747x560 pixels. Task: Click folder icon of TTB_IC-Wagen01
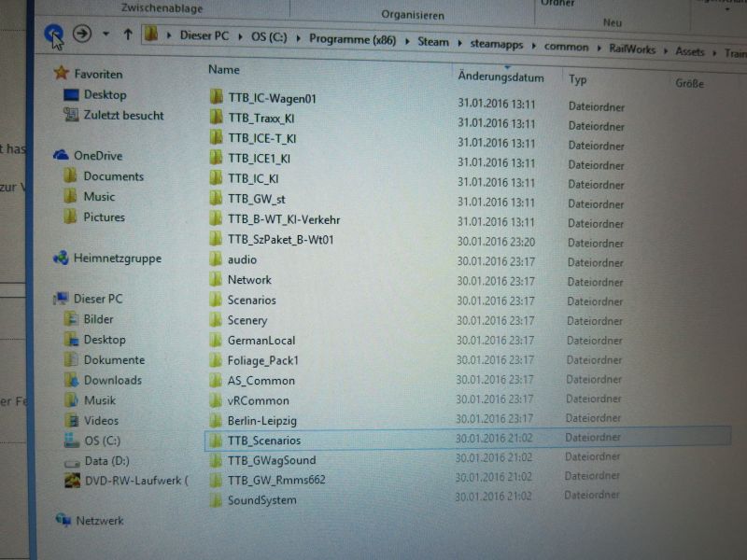click(216, 97)
